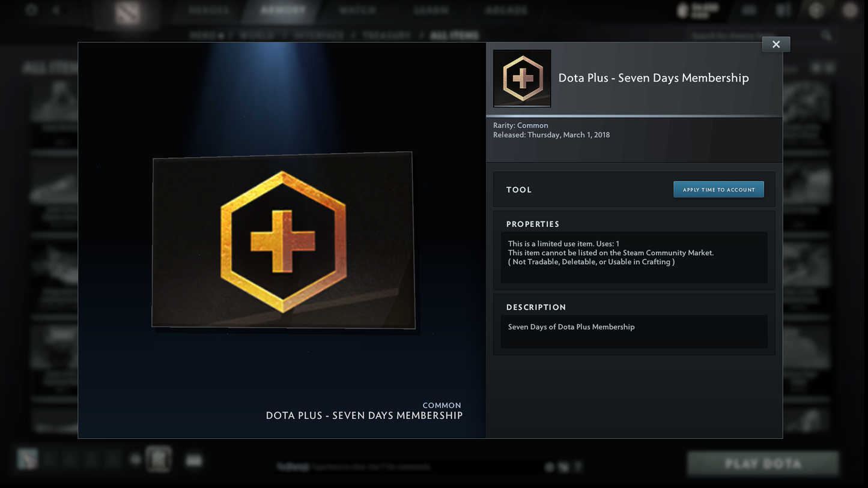The width and height of the screenshot is (868, 488).
Task: Click 'cannot be listed on the Steam Community Market' line
Action: coord(611,253)
